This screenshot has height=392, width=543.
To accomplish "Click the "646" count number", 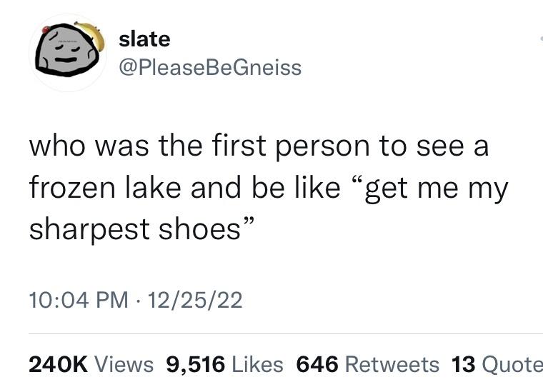I will [317, 365].
